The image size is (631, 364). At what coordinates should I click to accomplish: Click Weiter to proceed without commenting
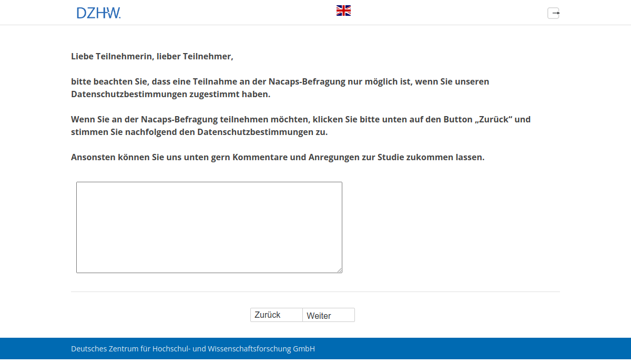pyautogui.click(x=328, y=315)
